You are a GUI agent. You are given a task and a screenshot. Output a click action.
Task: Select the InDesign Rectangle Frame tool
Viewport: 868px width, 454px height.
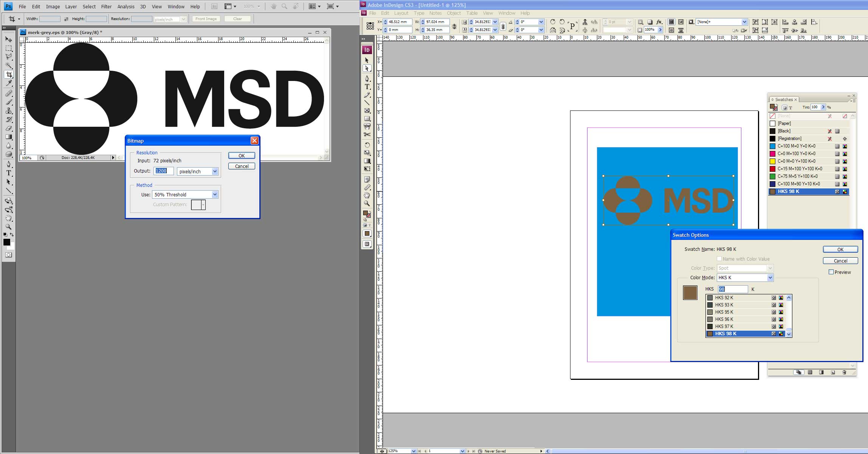pyautogui.click(x=367, y=110)
